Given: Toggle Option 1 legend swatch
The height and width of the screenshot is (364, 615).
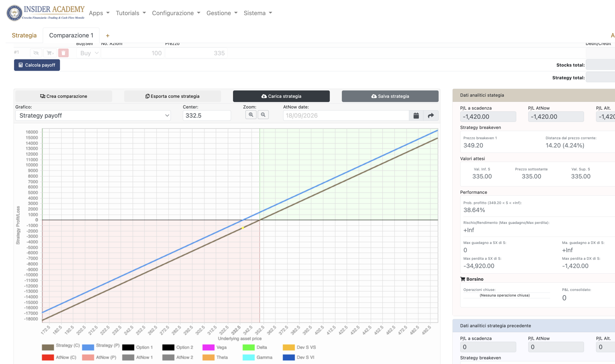Looking at the screenshot, I should click(128, 347).
